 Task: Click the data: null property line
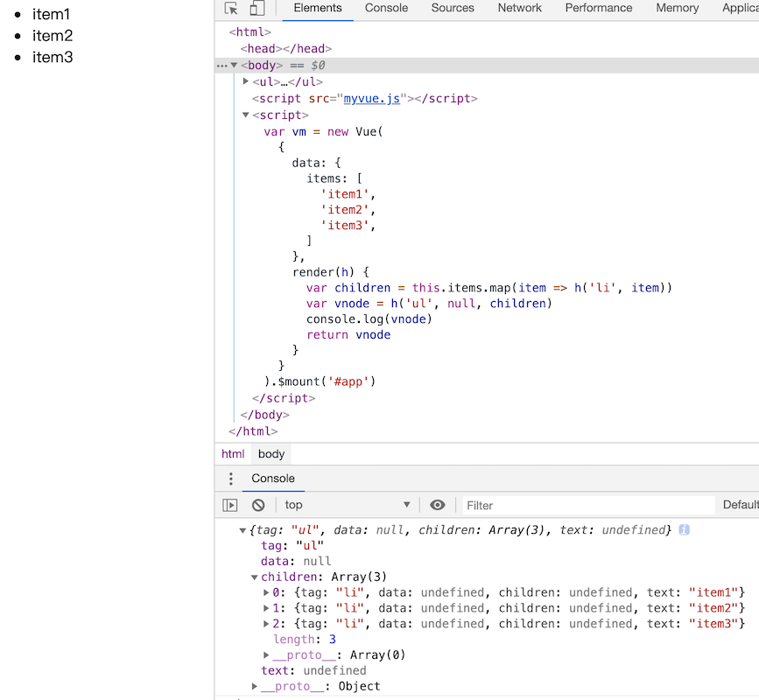click(296, 561)
